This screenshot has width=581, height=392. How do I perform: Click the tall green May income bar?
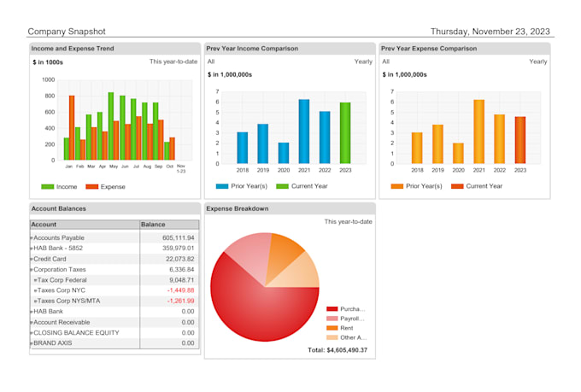click(x=111, y=126)
